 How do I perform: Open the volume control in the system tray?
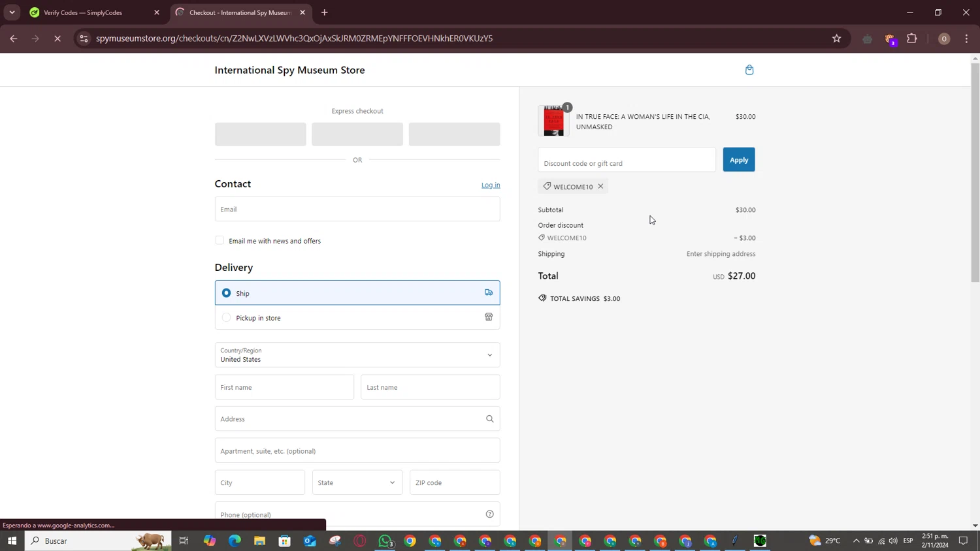893,541
